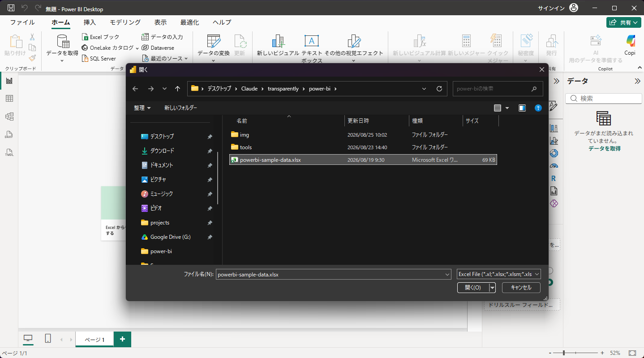Open the ヘルプ ribbon tab
Screen dimensions: 644x358
[x=222, y=22]
